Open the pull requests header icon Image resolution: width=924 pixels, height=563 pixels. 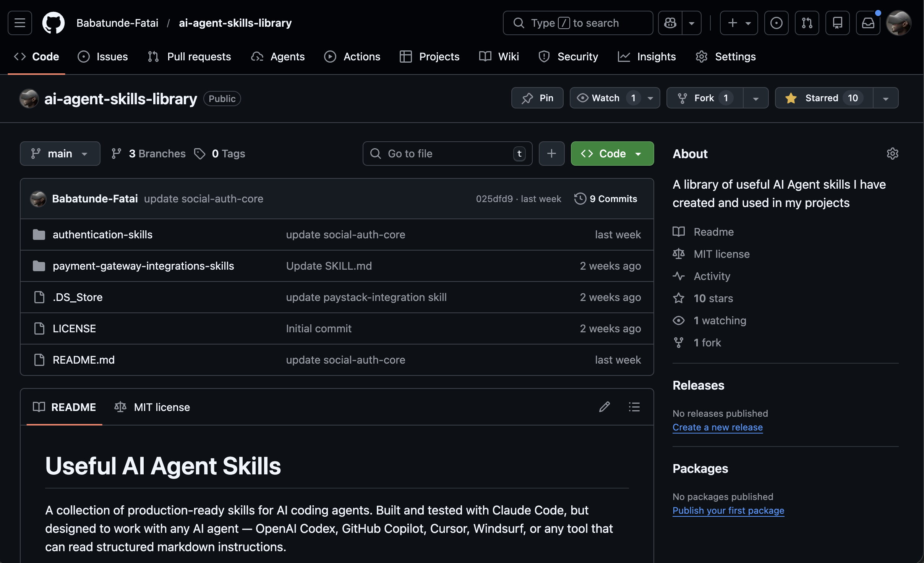click(x=807, y=23)
